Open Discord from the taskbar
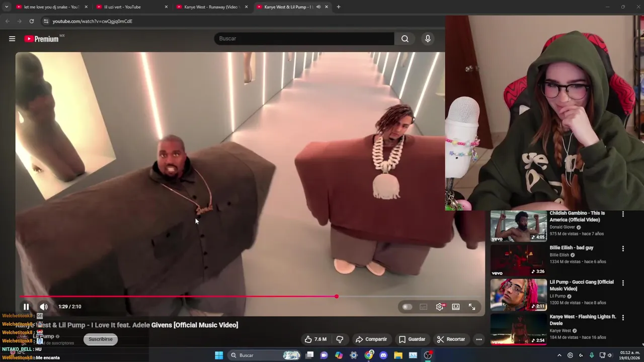 pos(383,355)
